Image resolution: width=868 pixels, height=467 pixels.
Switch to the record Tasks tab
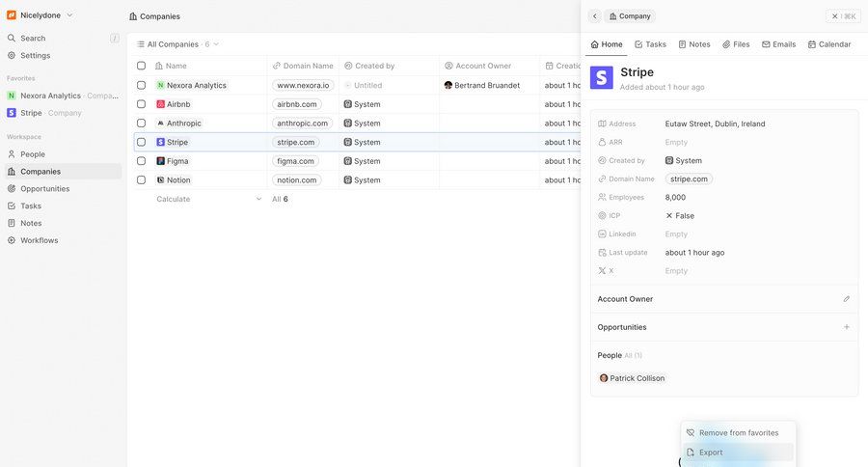pyautogui.click(x=650, y=44)
